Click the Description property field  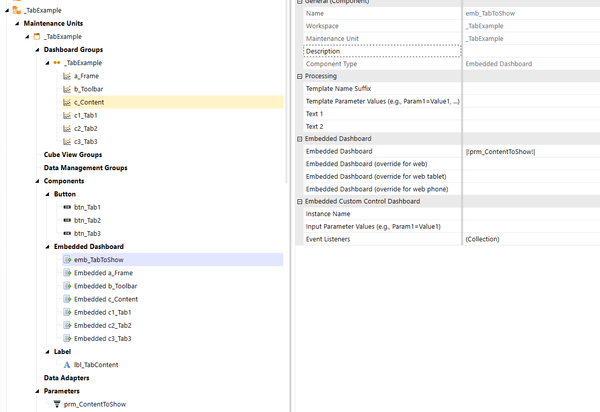coord(380,51)
